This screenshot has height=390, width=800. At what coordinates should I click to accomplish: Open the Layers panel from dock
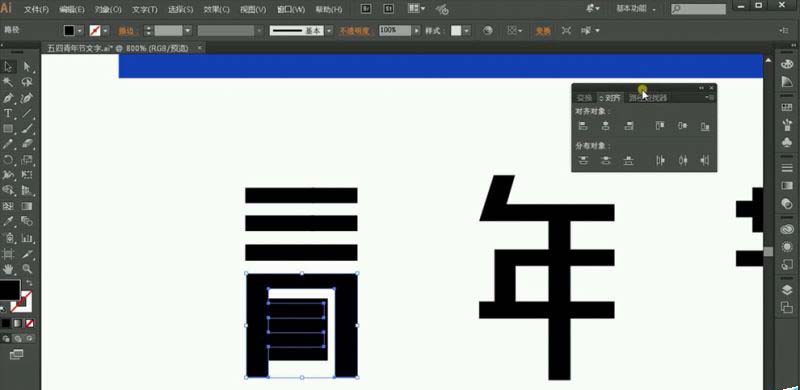point(787,289)
